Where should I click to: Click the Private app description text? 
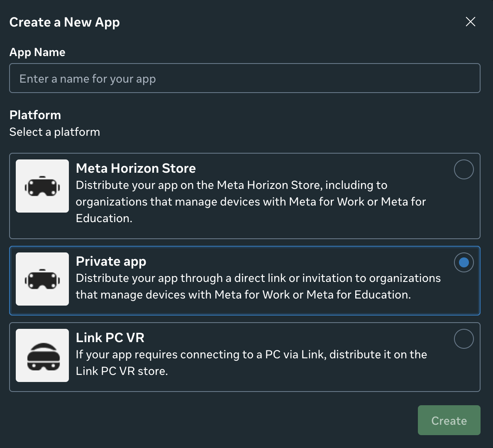[x=258, y=286]
